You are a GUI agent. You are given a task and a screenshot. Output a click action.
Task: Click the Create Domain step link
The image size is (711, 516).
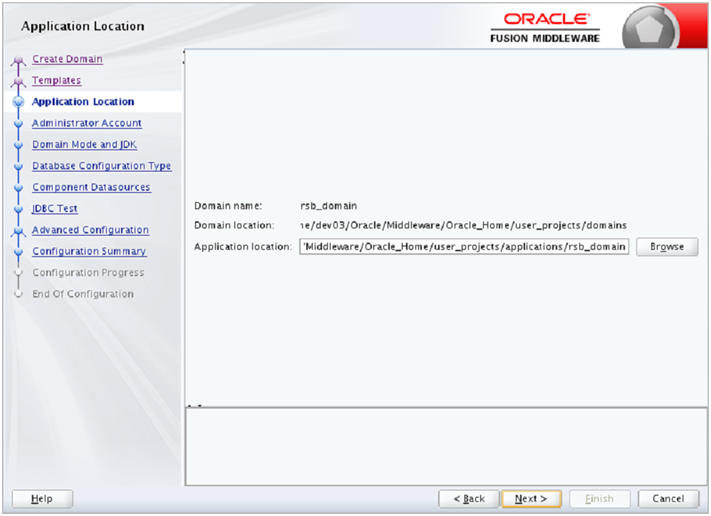[x=67, y=59]
